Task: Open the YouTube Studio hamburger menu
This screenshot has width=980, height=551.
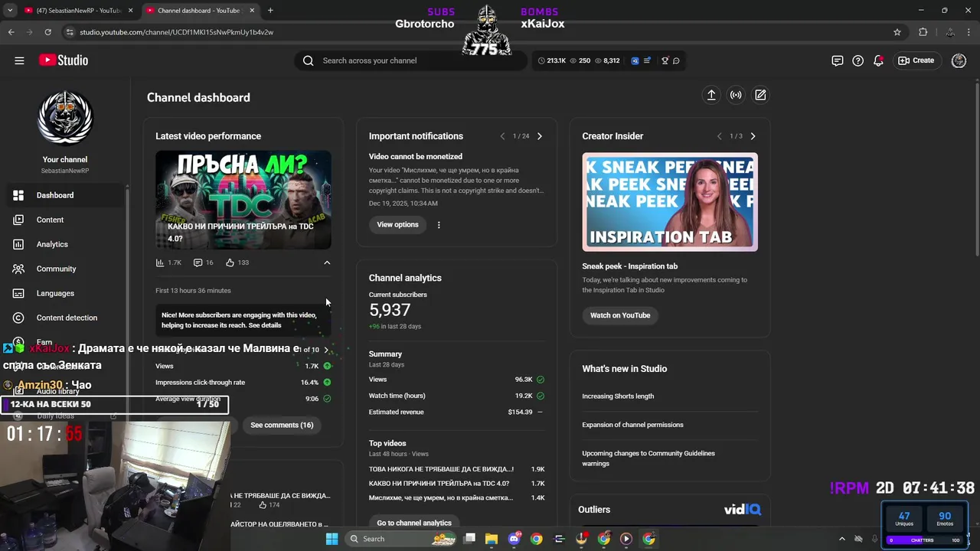Action: pos(19,60)
